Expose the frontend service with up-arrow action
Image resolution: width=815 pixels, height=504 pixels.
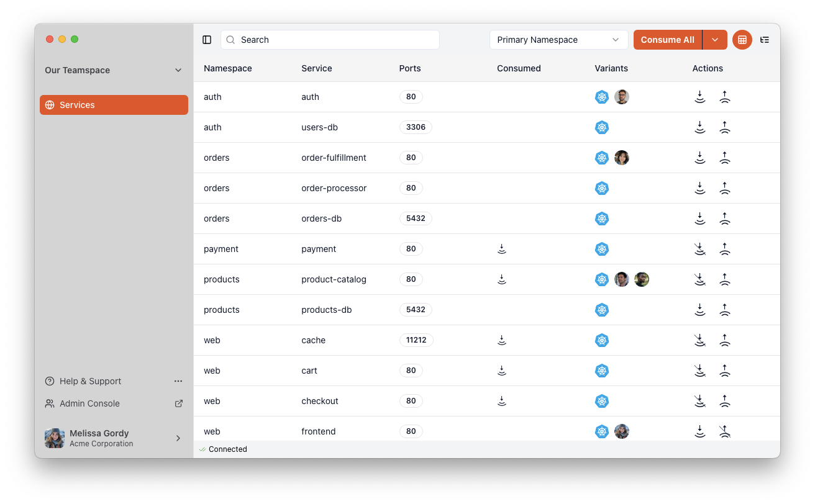click(x=725, y=431)
